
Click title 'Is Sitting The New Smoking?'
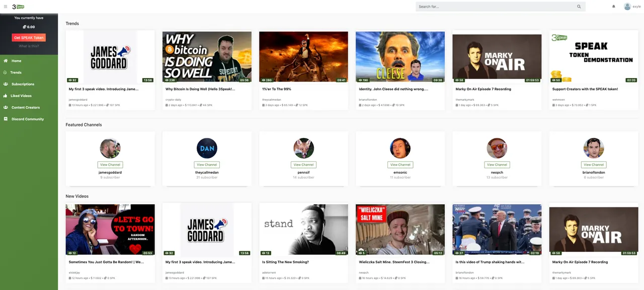285,262
